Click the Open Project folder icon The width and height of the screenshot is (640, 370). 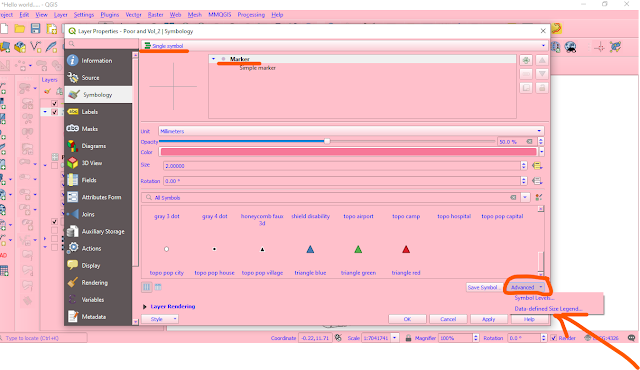click(x=20, y=29)
